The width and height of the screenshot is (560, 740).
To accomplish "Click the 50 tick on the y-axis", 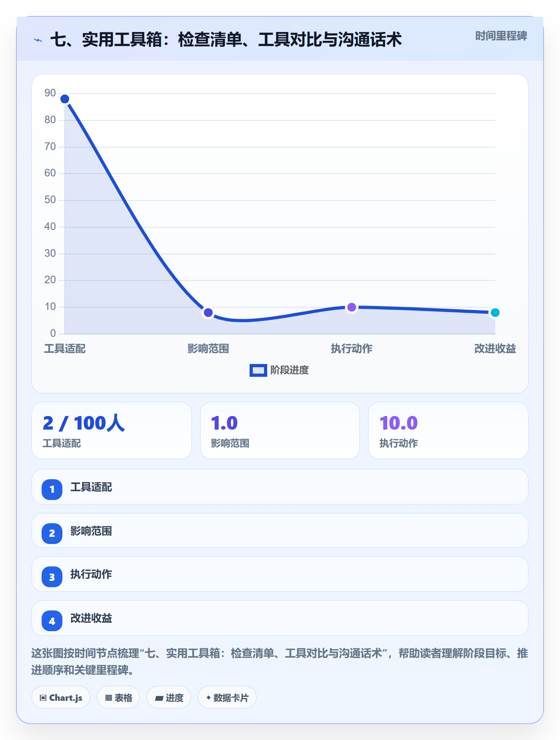I will pos(50,200).
